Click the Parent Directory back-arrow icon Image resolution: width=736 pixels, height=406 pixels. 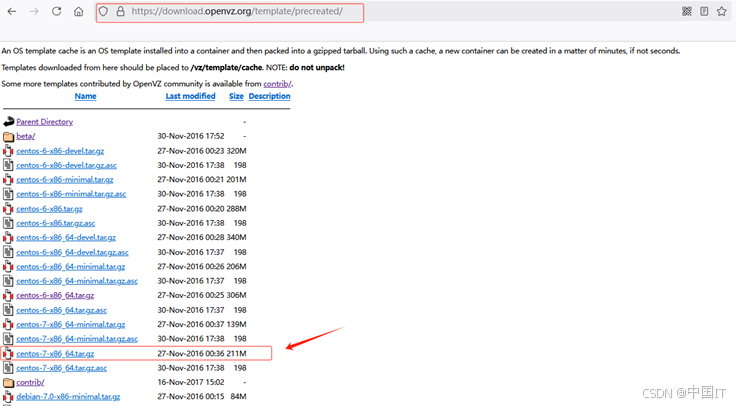click(8, 122)
